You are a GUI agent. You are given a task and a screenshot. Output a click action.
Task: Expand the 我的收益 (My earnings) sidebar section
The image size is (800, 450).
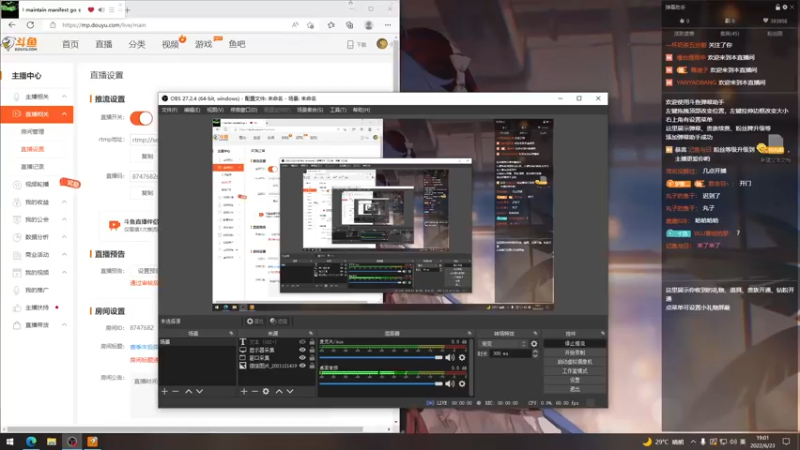[x=64, y=202]
